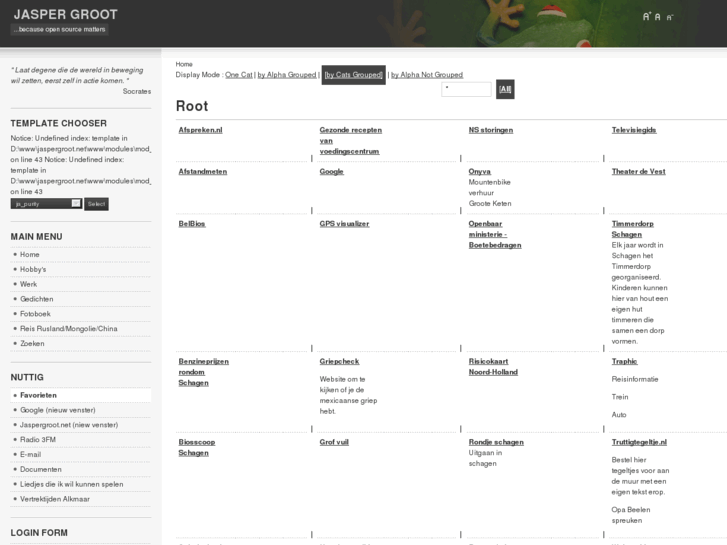
Task: Switch display mode to by Alpha Grouped
Action: tap(287, 75)
